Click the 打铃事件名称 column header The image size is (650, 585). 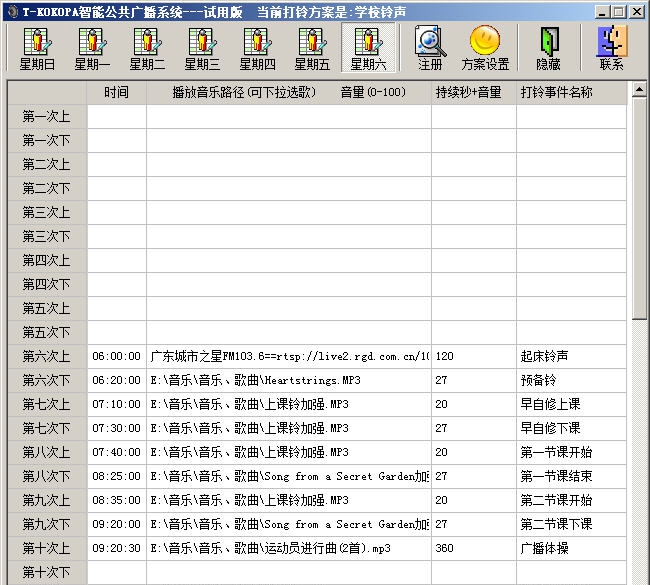click(571, 92)
